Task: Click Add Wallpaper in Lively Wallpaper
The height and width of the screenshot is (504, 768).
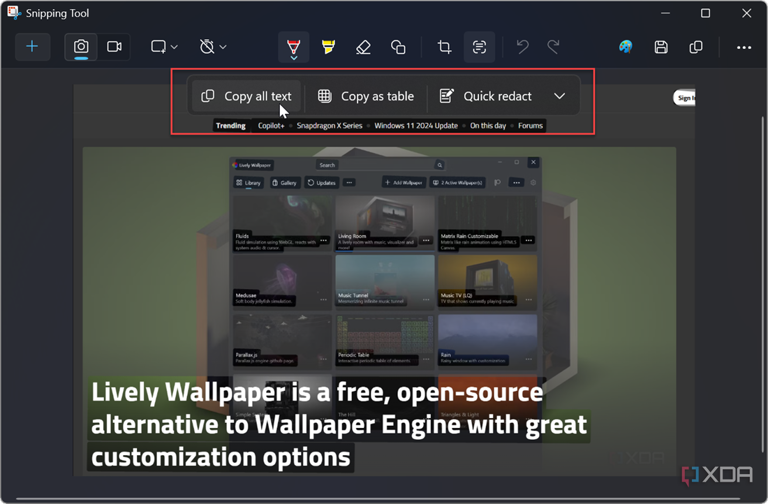Action: coord(404,183)
